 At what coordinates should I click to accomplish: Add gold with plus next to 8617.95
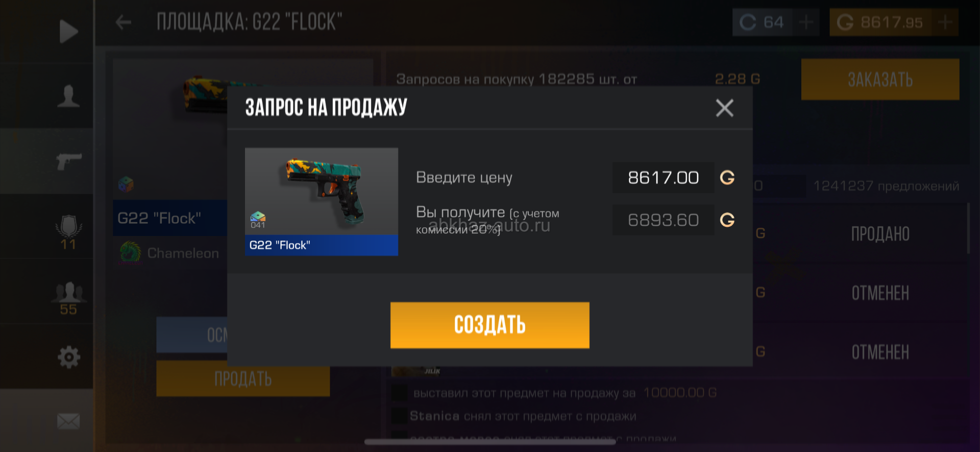click(945, 22)
